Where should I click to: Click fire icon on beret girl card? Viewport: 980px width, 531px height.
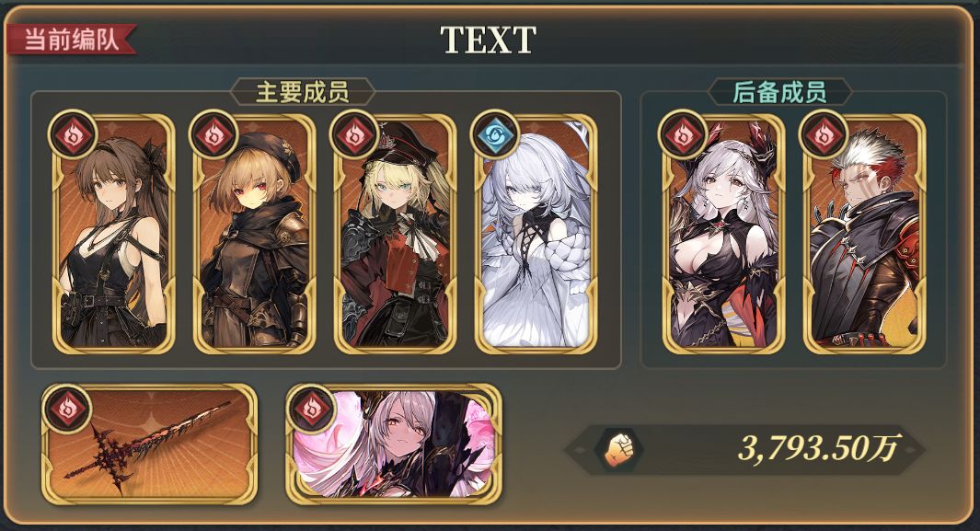(x=213, y=133)
